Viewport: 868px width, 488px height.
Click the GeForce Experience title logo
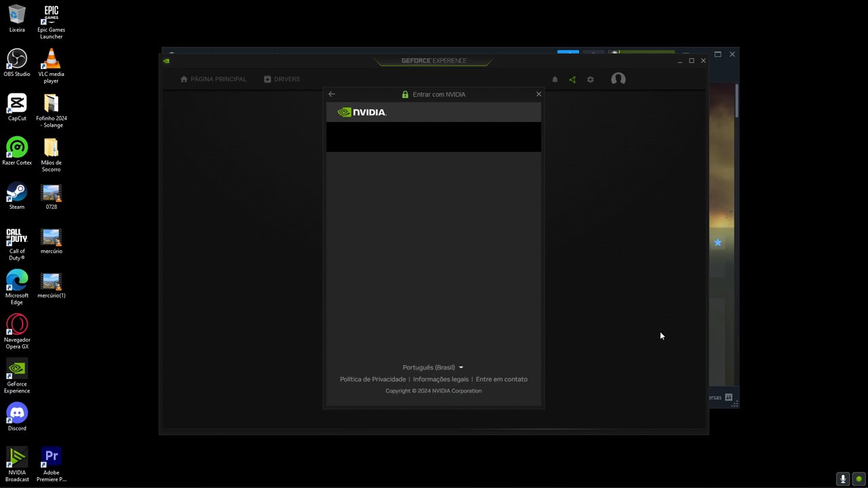pyautogui.click(x=434, y=60)
